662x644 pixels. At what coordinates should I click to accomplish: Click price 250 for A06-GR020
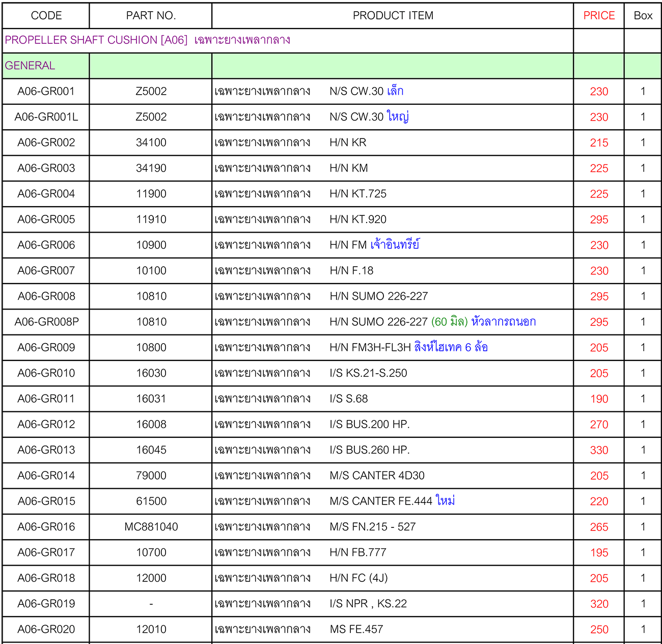(599, 630)
